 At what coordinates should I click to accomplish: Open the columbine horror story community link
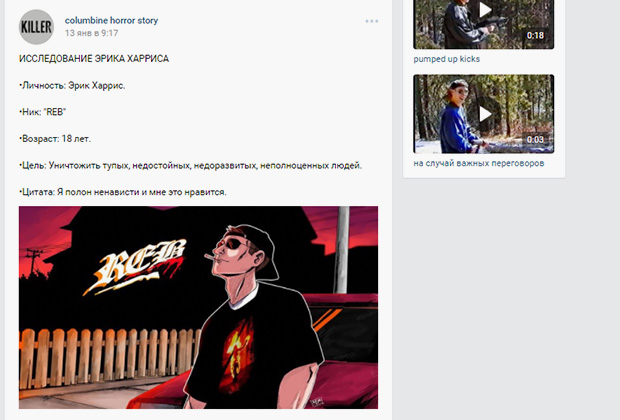[x=111, y=20]
